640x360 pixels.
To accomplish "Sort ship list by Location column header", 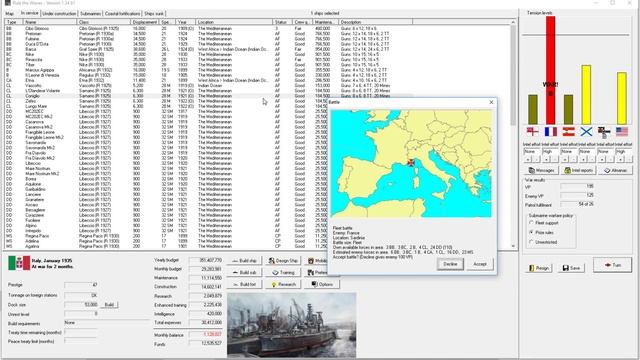I will tap(234, 22).
